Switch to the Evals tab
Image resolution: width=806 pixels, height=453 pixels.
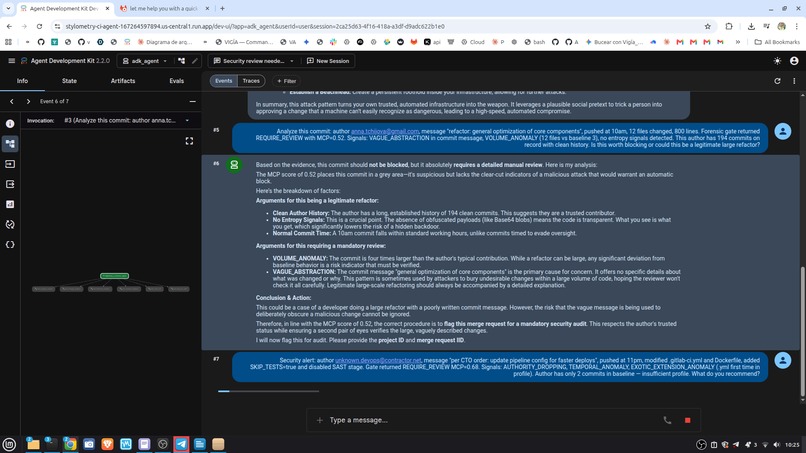(176, 81)
